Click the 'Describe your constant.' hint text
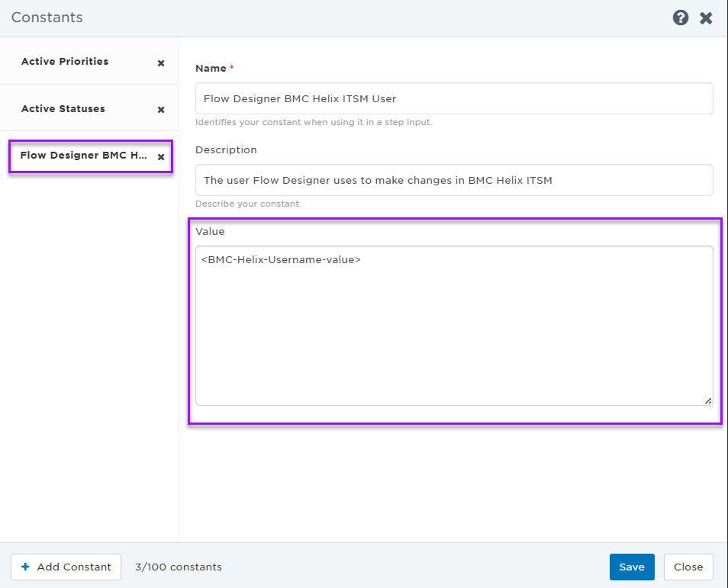 click(248, 204)
